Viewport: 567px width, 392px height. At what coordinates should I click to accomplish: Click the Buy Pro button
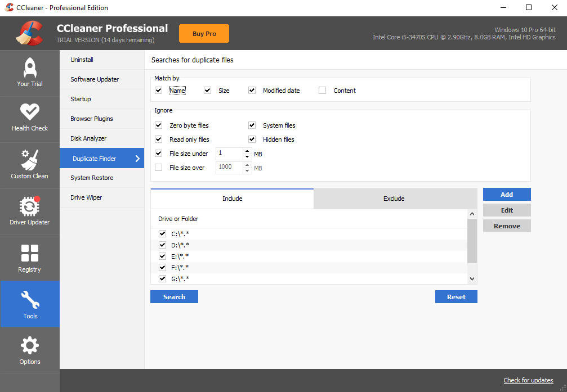click(204, 33)
